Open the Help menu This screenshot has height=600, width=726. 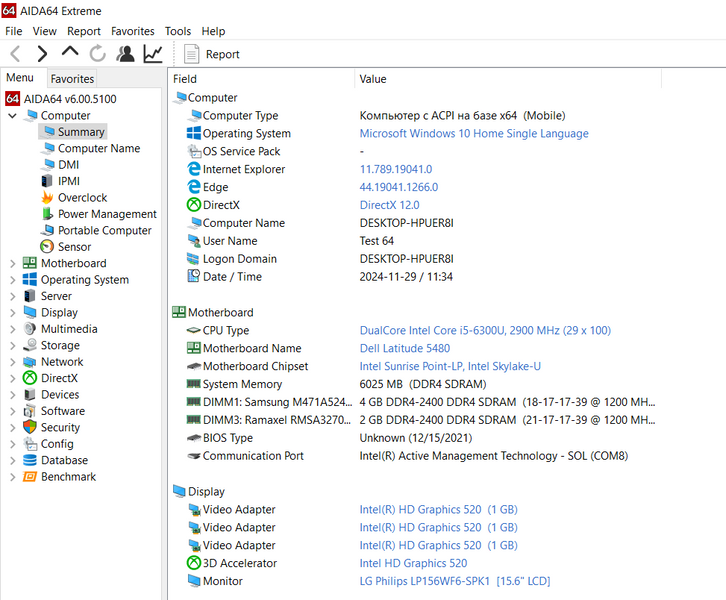213,31
